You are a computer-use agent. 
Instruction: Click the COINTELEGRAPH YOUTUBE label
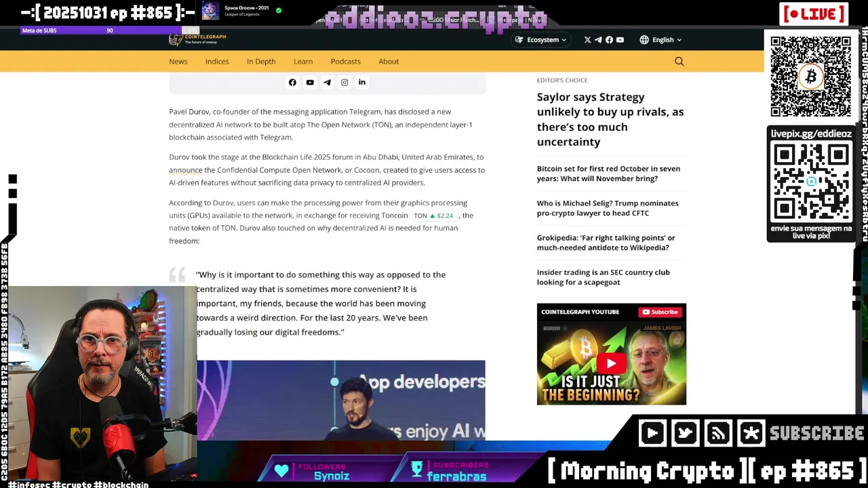click(580, 312)
